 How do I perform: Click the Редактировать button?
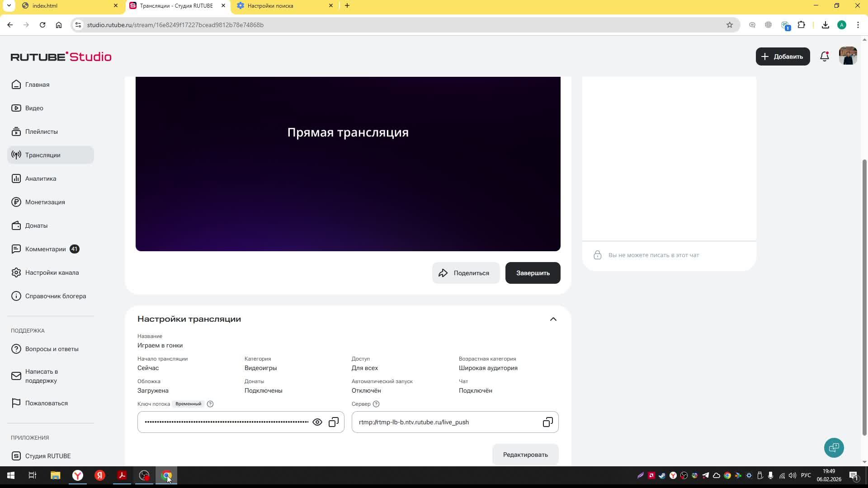pos(525,455)
